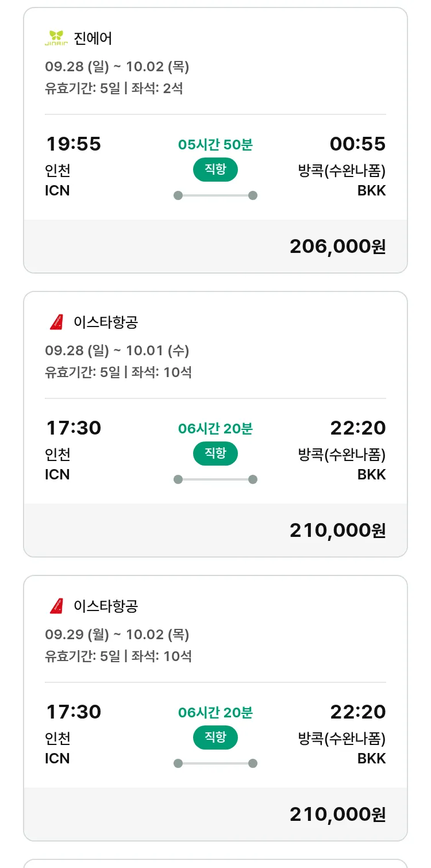
Task: Click the 직항 badge on the 09.29 이스타항공 flight
Action: click(x=215, y=738)
